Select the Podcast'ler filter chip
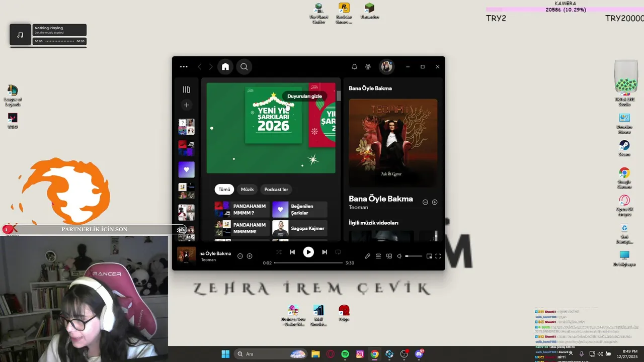644x362 pixels. pyautogui.click(x=276, y=190)
